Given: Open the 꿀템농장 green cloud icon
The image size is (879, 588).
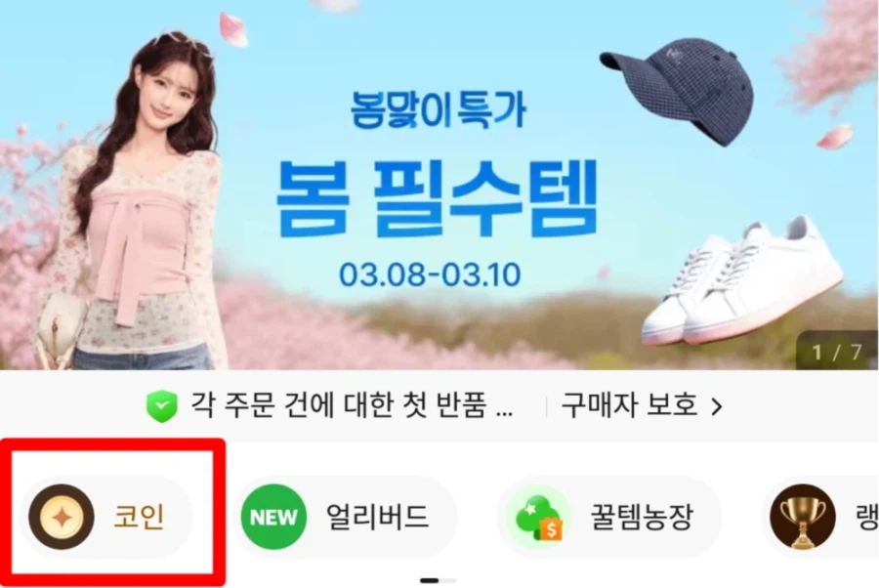Looking at the screenshot, I should pos(537,517).
